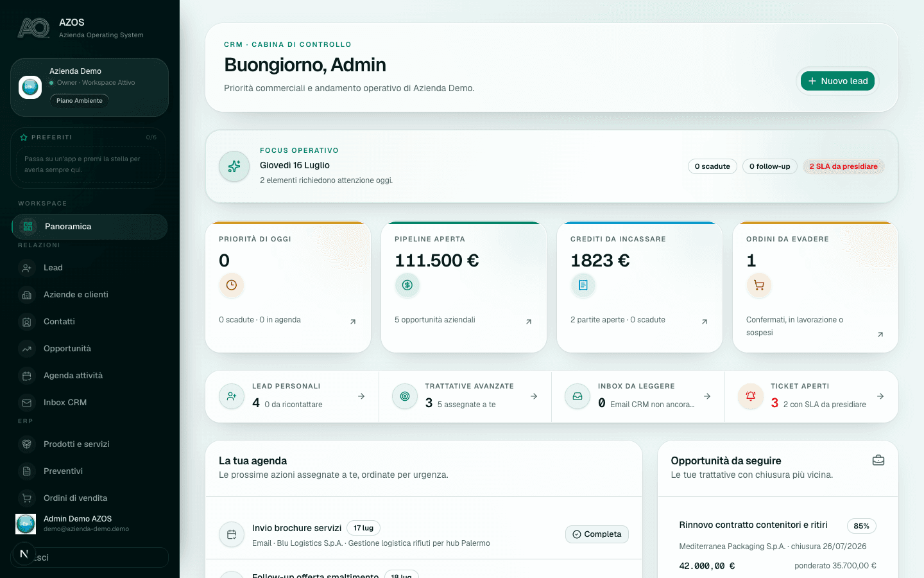This screenshot has width=924, height=578.
Task: Open Rinnovo contratto contenitori e ritiri
Action: click(x=753, y=525)
